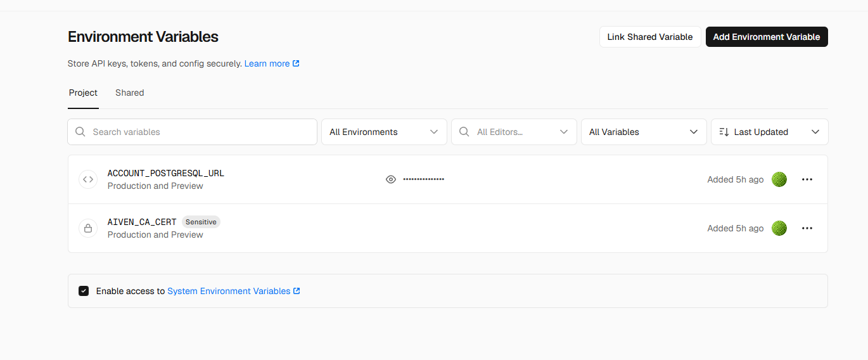Switch to the Shared tab
The width and height of the screenshot is (868, 360).
(x=130, y=93)
